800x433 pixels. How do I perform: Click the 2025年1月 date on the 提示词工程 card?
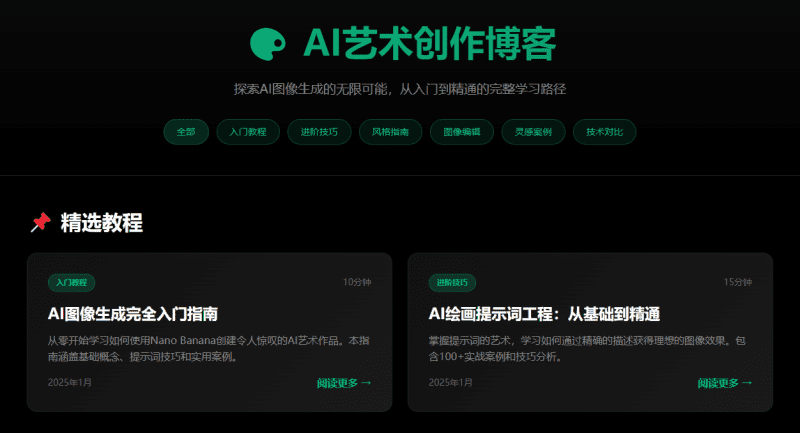(x=451, y=383)
